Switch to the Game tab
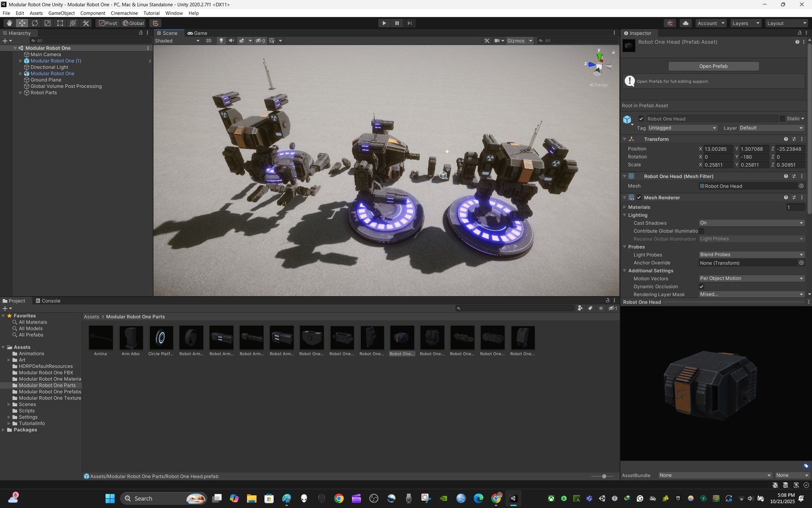The width and height of the screenshot is (812, 508). pyautogui.click(x=197, y=33)
